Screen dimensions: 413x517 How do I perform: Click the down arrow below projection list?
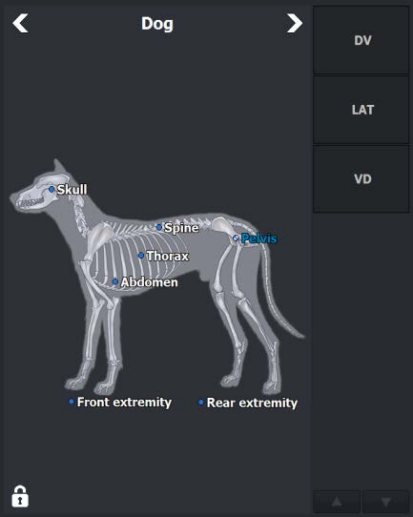click(x=386, y=502)
